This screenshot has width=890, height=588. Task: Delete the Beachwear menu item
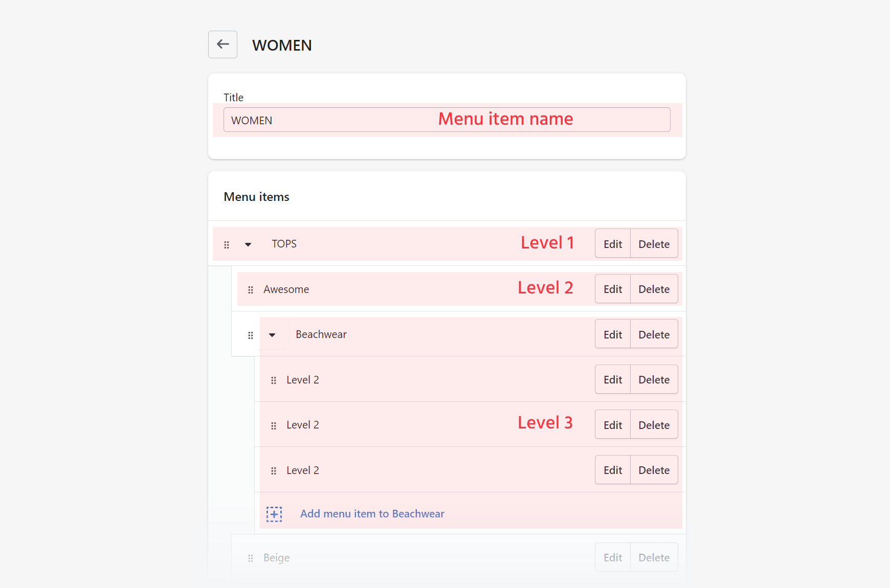[x=654, y=335]
